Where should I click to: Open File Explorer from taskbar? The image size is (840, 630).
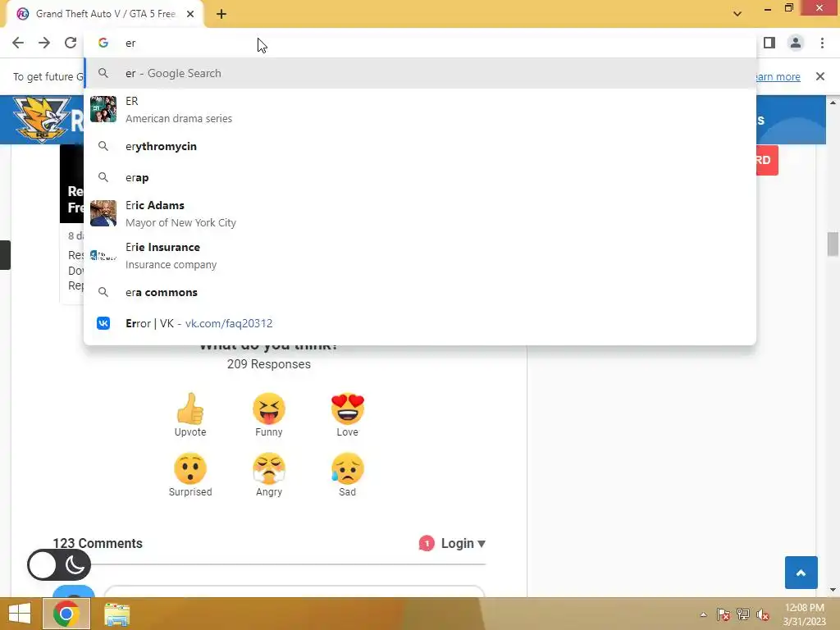pyautogui.click(x=116, y=614)
